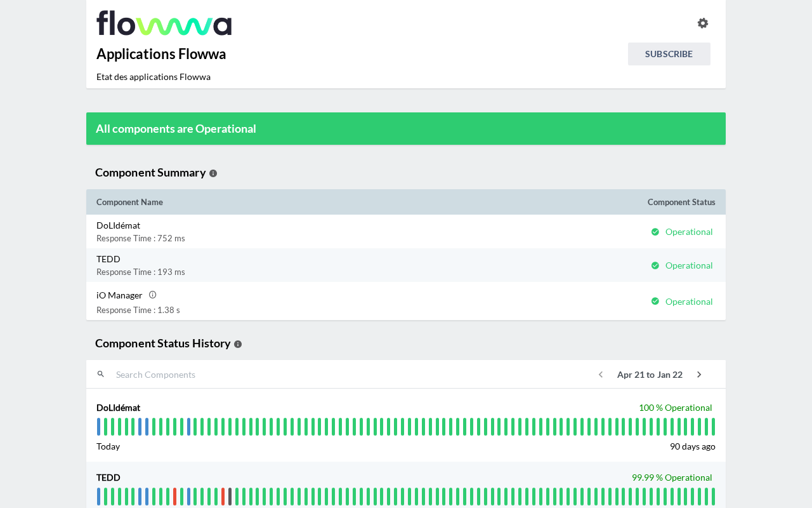Select the TEDD component name in summary

pos(108,259)
